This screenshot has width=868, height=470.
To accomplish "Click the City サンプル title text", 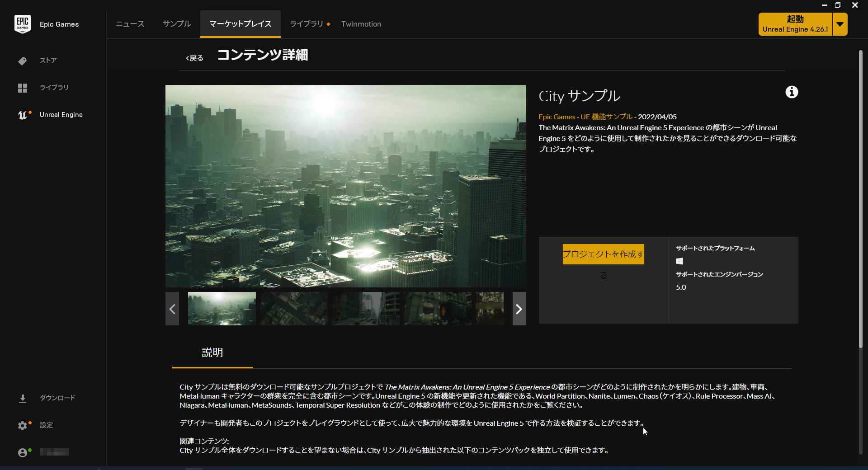I will click(x=580, y=96).
